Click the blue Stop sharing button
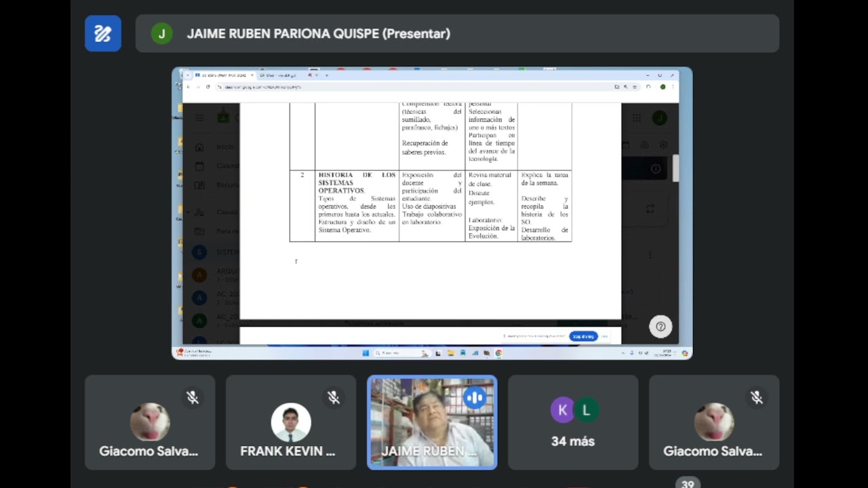Screen dimensions: 868x488 (x=583, y=336)
